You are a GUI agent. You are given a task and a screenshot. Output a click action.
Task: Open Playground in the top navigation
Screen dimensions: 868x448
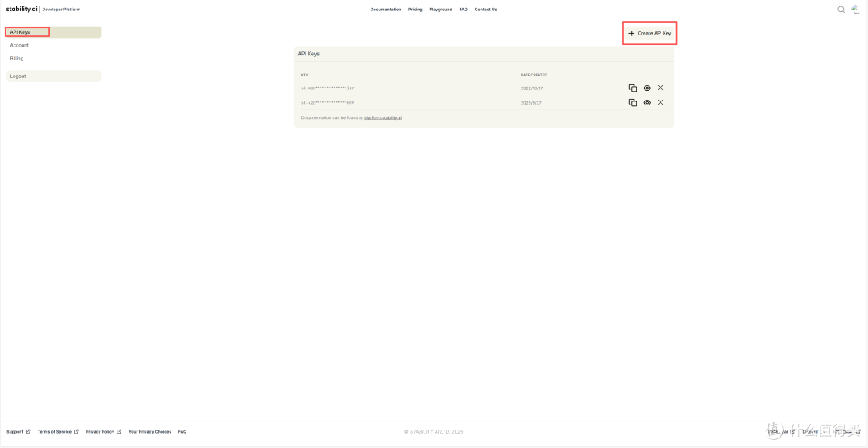pyautogui.click(x=440, y=10)
